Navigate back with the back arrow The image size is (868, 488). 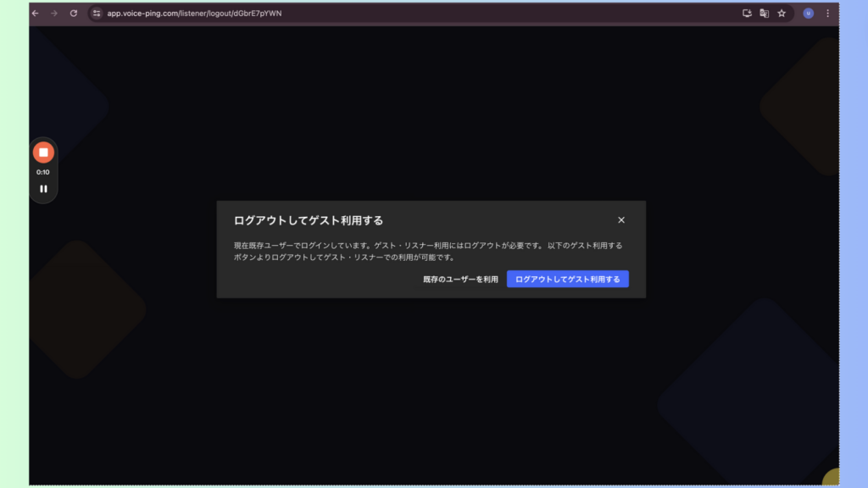33,14
